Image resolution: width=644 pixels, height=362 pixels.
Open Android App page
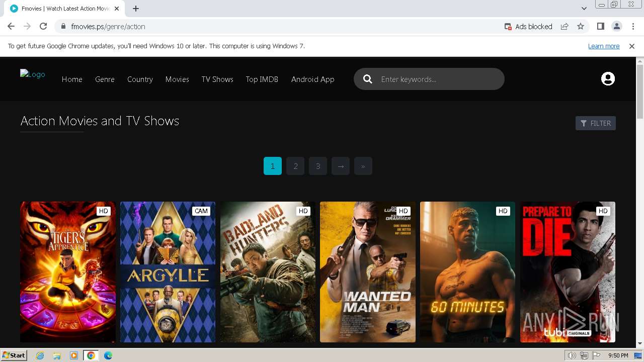tap(312, 79)
